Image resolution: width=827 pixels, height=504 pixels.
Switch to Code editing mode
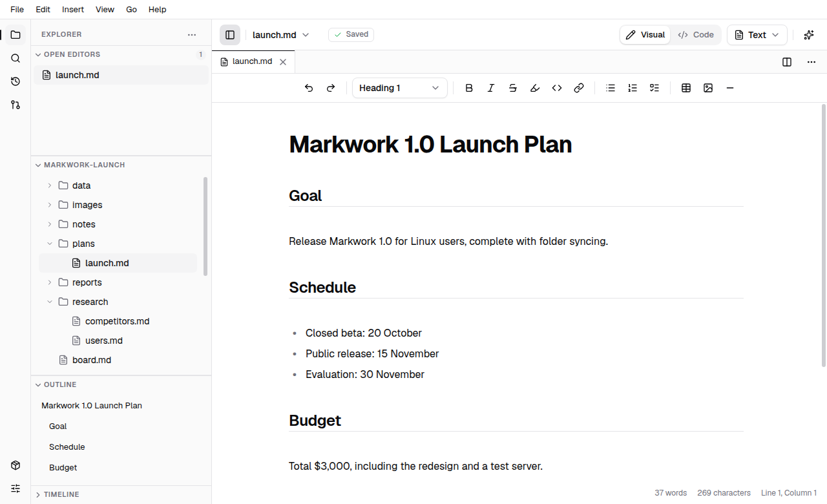696,35
